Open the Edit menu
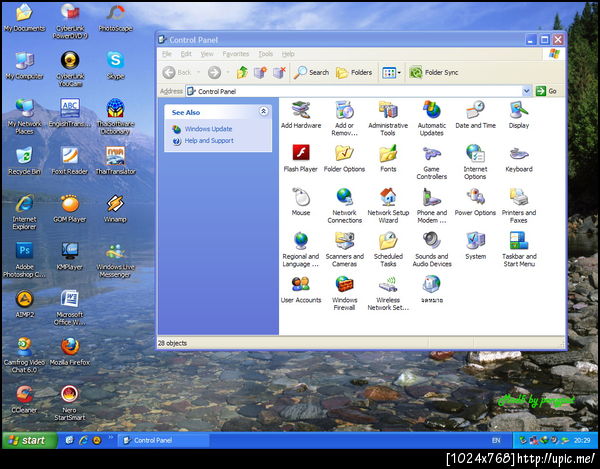 [186, 54]
